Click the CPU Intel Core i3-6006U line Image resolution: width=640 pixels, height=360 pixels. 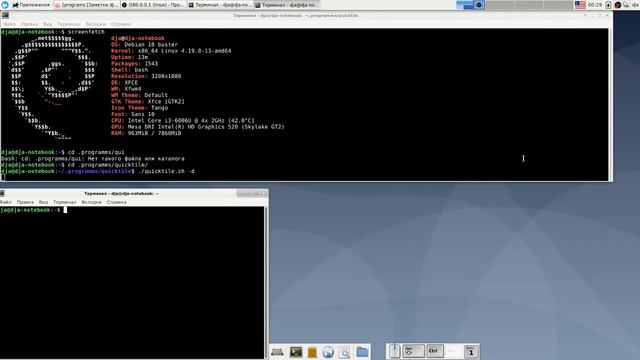183,121
